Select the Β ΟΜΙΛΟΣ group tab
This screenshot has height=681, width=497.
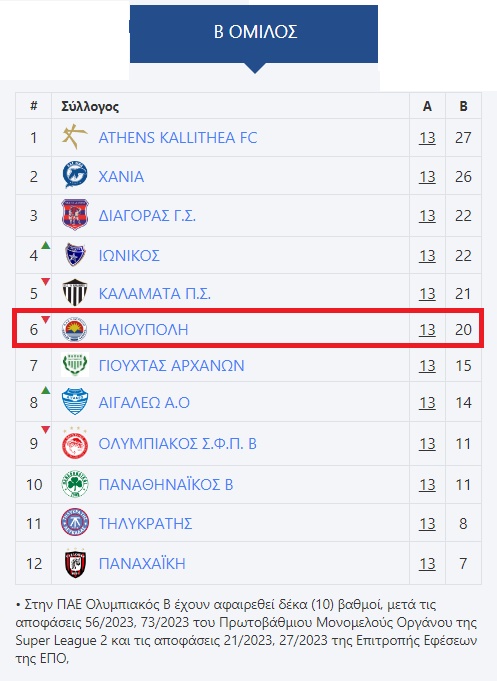pos(254,34)
